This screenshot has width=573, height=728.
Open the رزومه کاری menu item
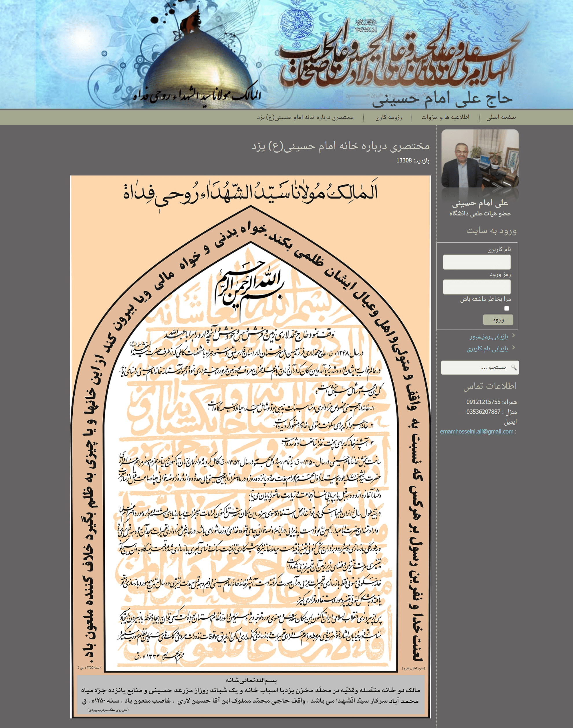point(388,117)
